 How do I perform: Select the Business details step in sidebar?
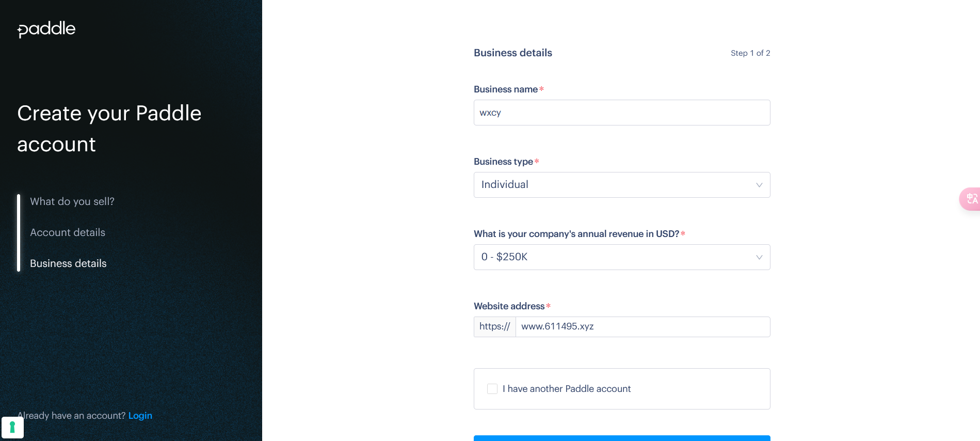[68, 263]
